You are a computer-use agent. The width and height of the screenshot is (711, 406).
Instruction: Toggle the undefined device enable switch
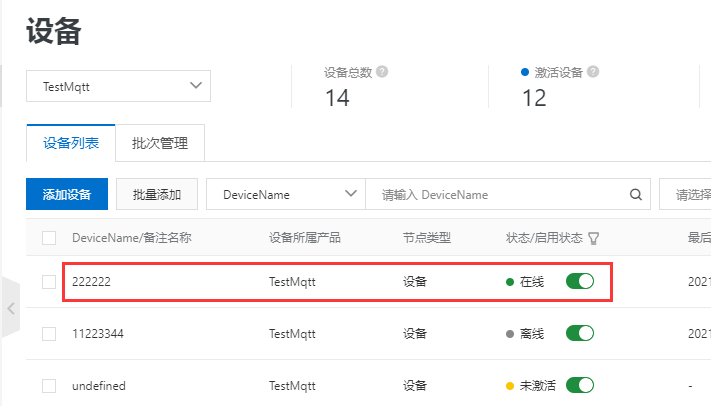pos(580,385)
